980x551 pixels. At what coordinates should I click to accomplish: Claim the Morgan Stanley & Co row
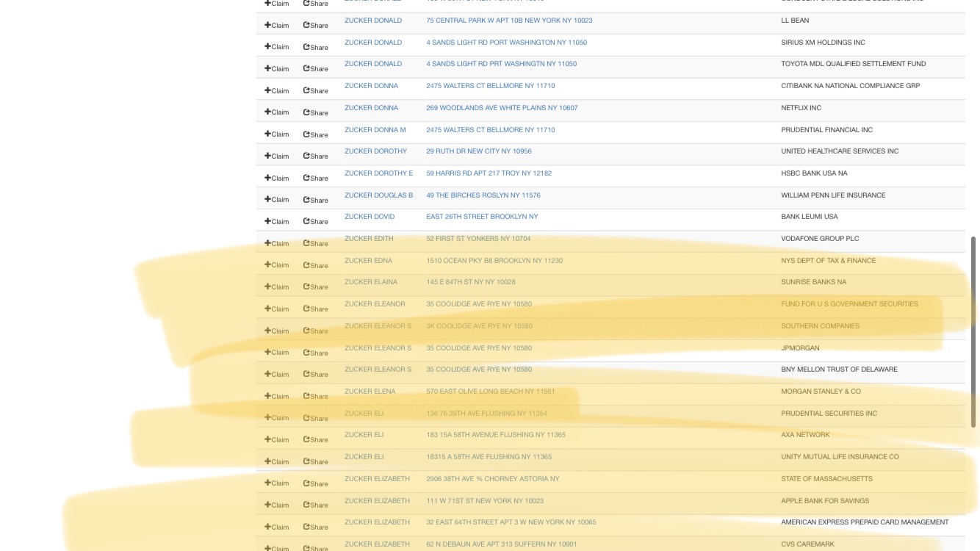tap(277, 396)
